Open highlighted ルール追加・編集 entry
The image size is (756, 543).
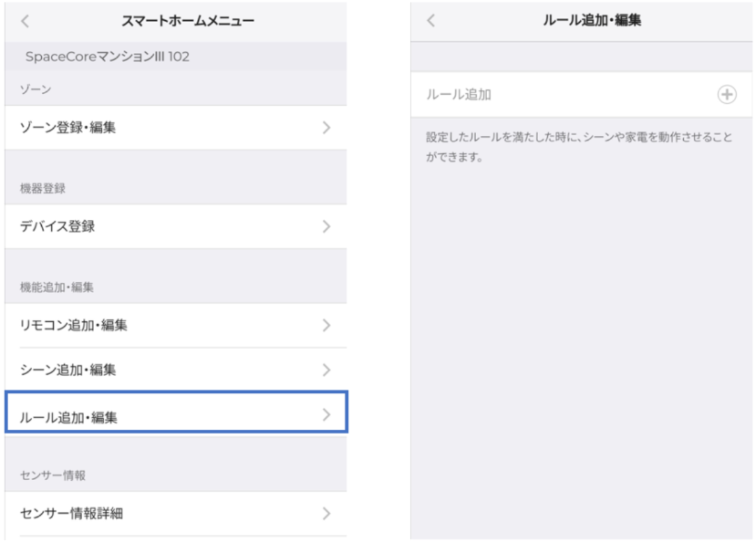(177, 412)
